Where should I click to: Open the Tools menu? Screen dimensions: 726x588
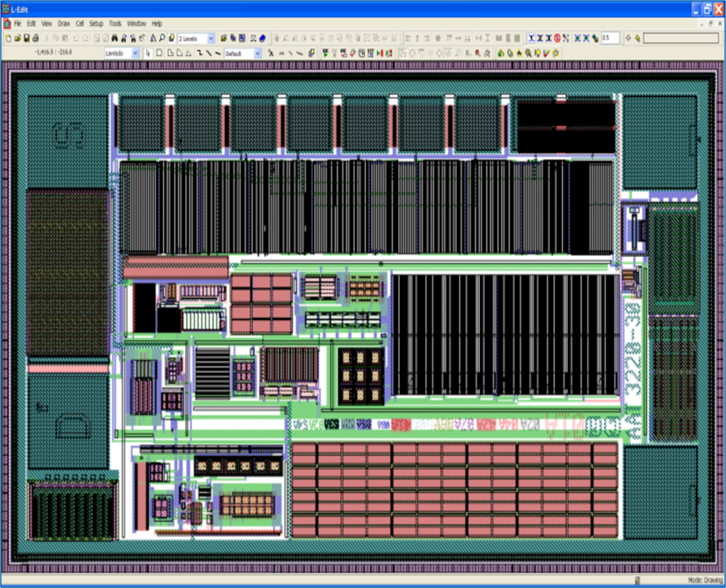(x=115, y=23)
